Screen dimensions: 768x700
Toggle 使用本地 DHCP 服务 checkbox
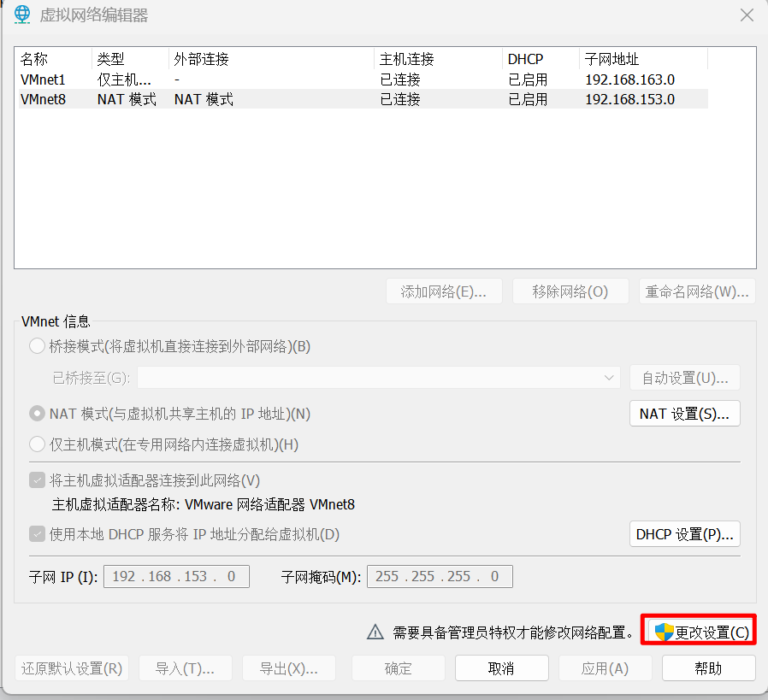(38, 534)
